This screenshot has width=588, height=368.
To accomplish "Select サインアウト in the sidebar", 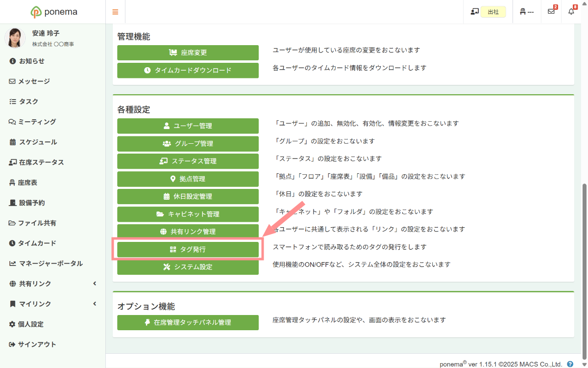I will click(x=37, y=344).
